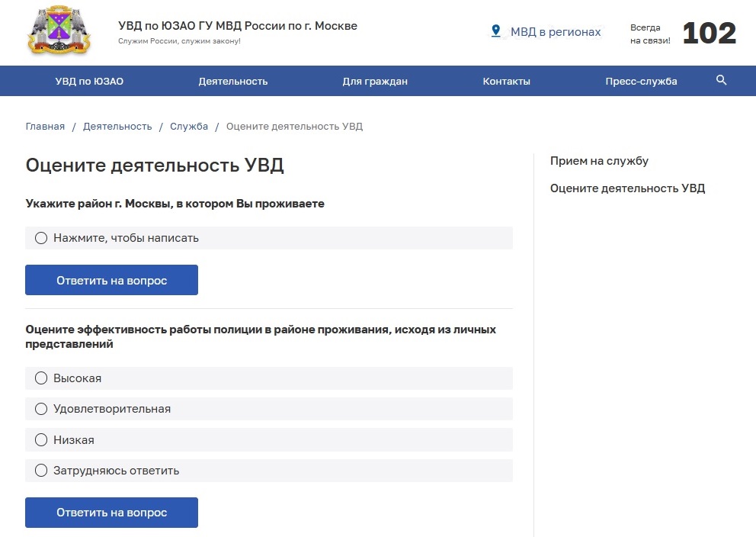The image size is (756, 537).
Task: Click the 'МВД в регионах' link
Action: 555,32
